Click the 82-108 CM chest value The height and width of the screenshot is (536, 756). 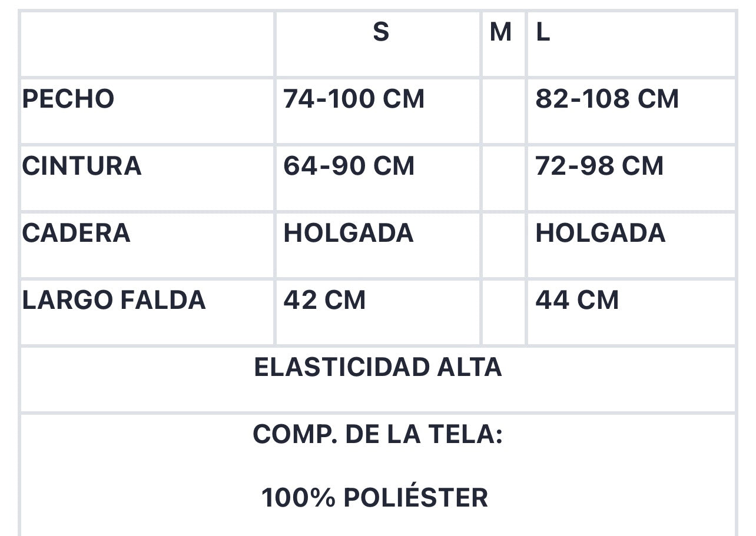click(607, 99)
